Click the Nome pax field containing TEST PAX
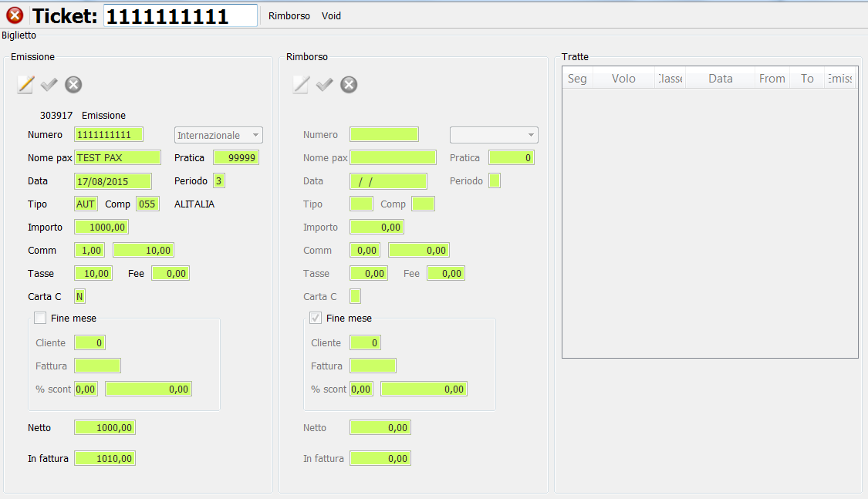868x499 pixels. click(117, 157)
